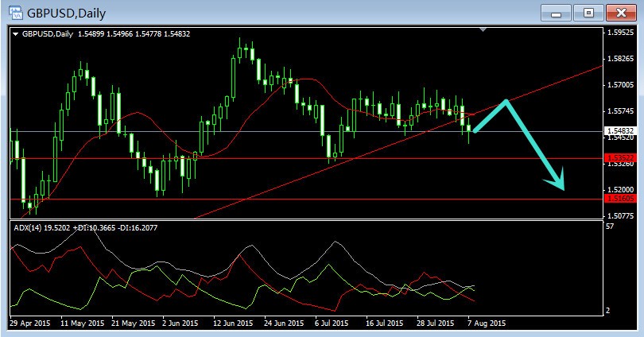The height and width of the screenshot is (337, 644).
Task: Click the 21 May 2015 date label
Action: 134,323
